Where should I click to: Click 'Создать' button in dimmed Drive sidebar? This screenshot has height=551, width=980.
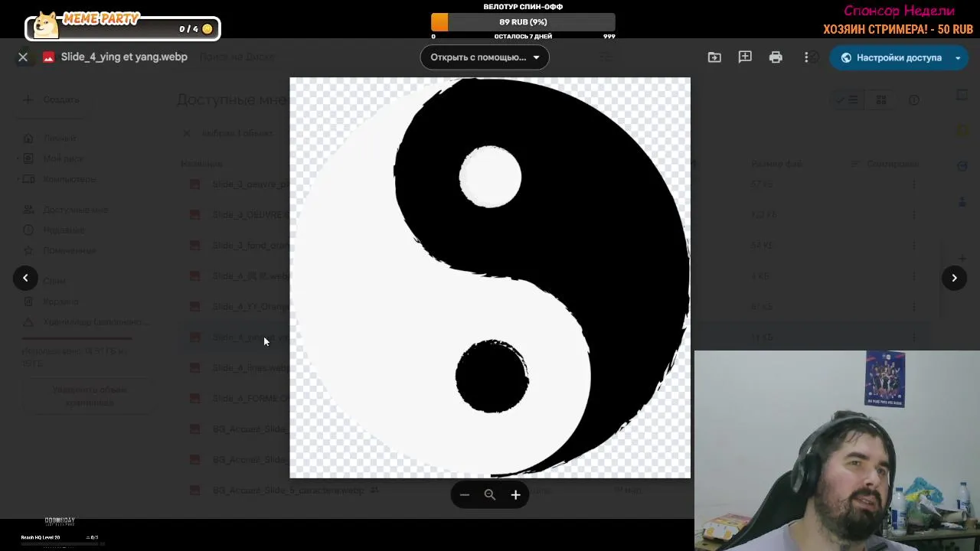click(54, 99)
